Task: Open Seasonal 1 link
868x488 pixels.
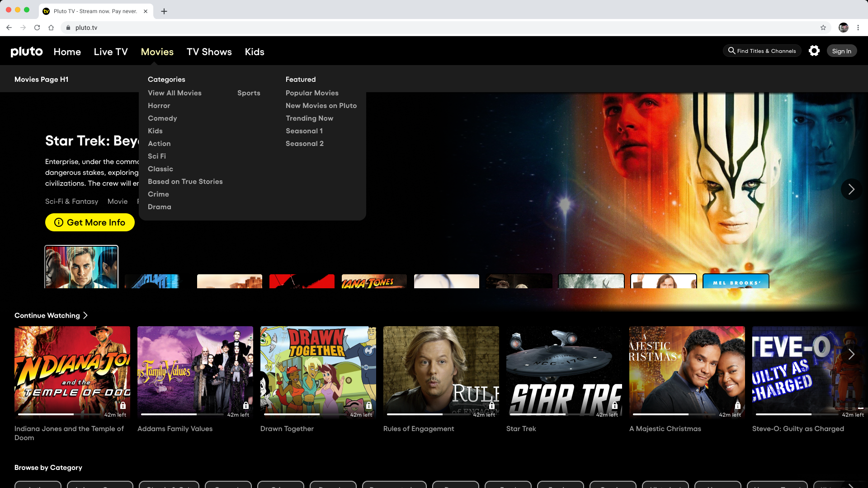Action: pyautogui.click(x=304, y=131)
